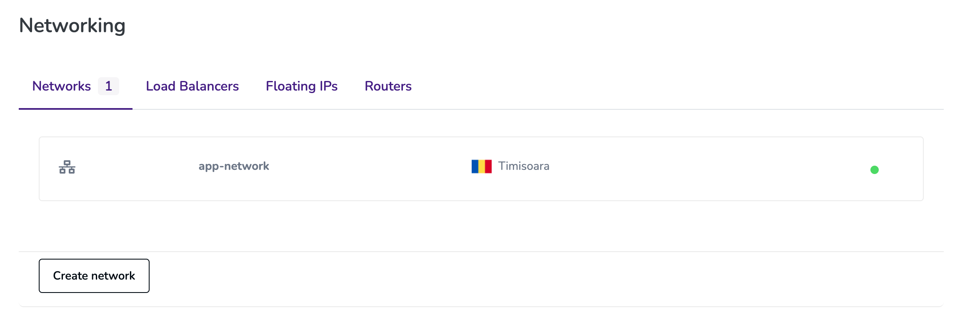Open the Floating IPs tab

click(x=302, y=86)
